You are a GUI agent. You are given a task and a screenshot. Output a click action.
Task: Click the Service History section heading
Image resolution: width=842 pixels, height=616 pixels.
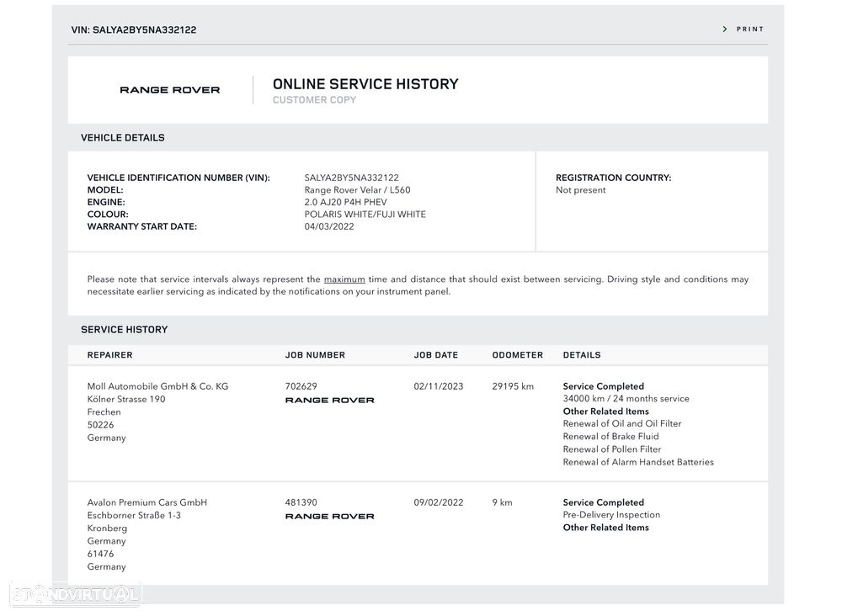coord(124,330)
